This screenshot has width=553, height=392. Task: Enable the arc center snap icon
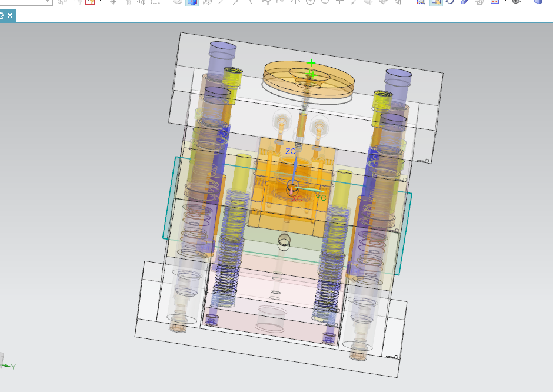click(x=310, y=2)
